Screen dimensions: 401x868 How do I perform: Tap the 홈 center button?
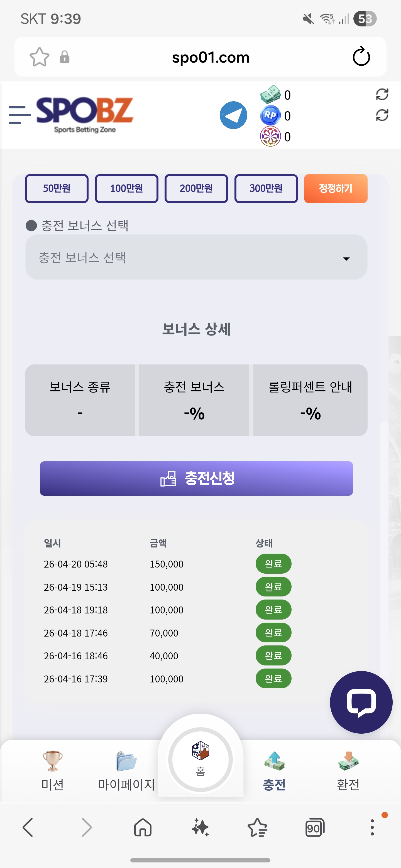(x=200, y=759)
